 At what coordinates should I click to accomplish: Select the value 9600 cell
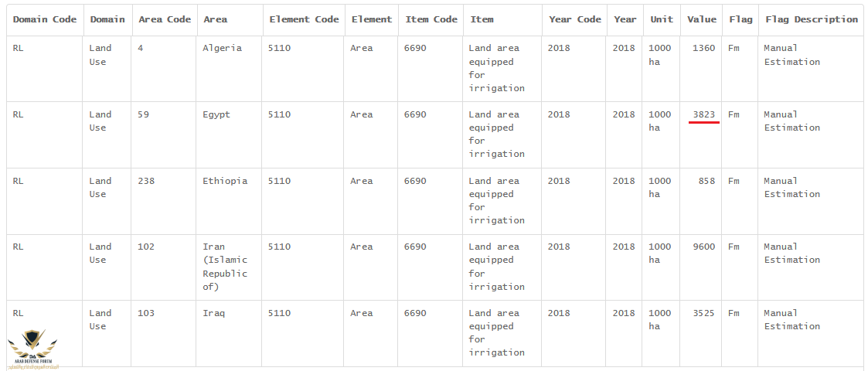(703, 247)
